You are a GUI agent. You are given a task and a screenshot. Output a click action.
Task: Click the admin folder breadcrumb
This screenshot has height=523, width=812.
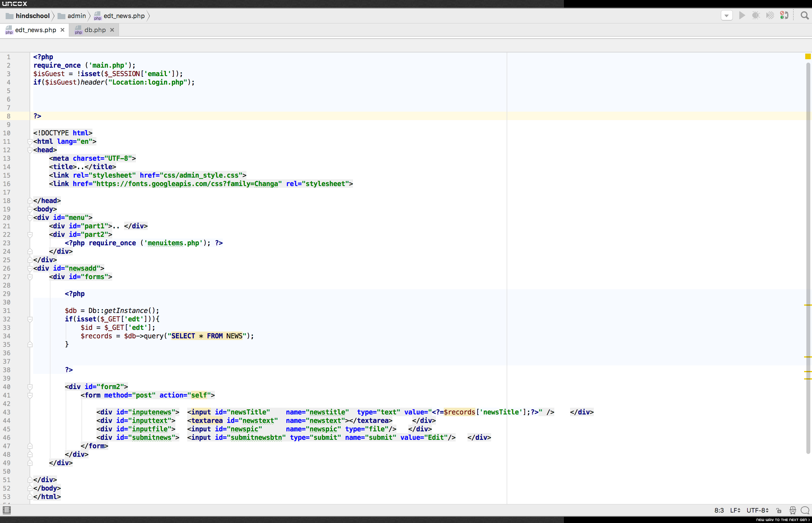click(72, 16)
